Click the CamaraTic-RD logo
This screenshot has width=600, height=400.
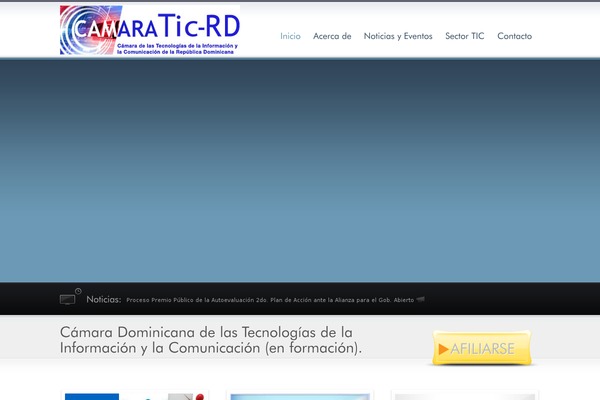pos(150,30)
